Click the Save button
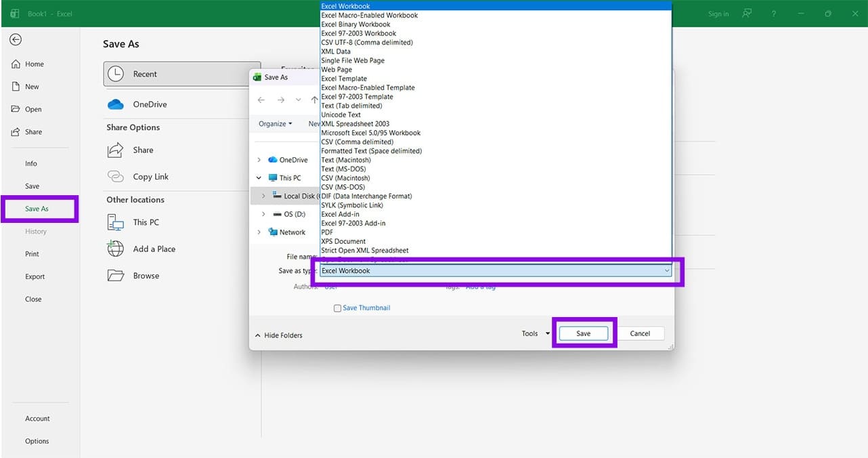This screenshot has width=868, height=458. [584, 333]
